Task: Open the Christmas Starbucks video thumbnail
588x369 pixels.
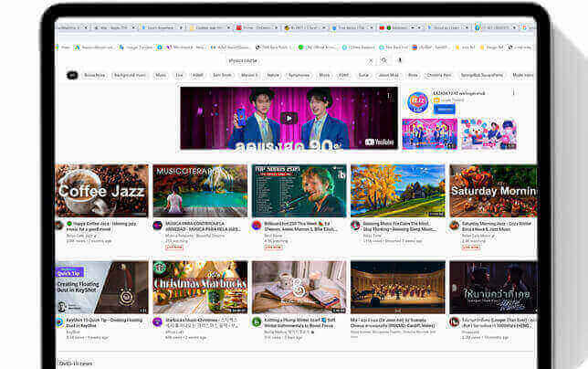Action: (200, 287)
